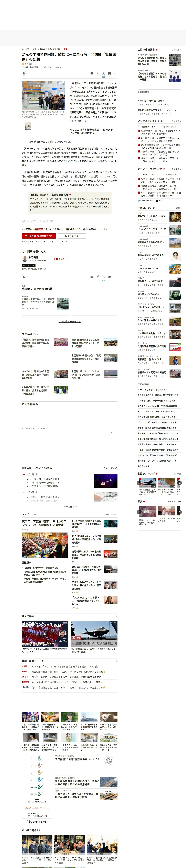Switch to 読まれています ranking tab
The image size is (186, 868).
(x=148, y=127)
